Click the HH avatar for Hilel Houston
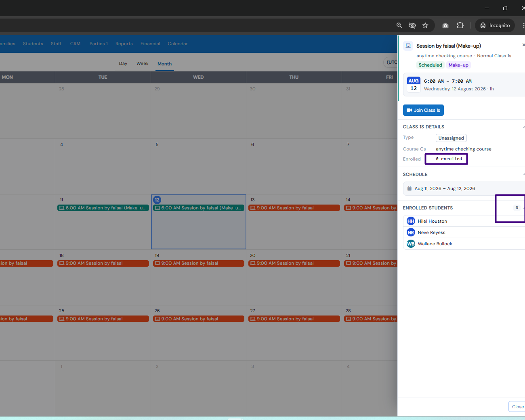Image resolution: width=525 pixels, height=420 pixels. tap(411, 221)
